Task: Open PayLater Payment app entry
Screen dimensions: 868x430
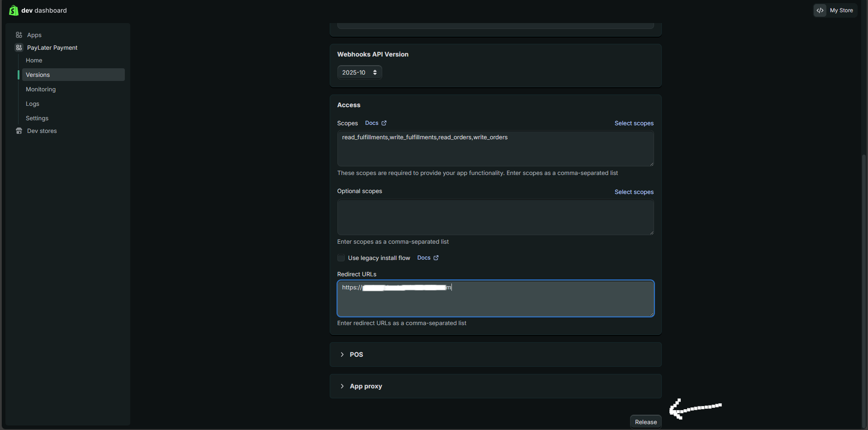Action: 52,47
